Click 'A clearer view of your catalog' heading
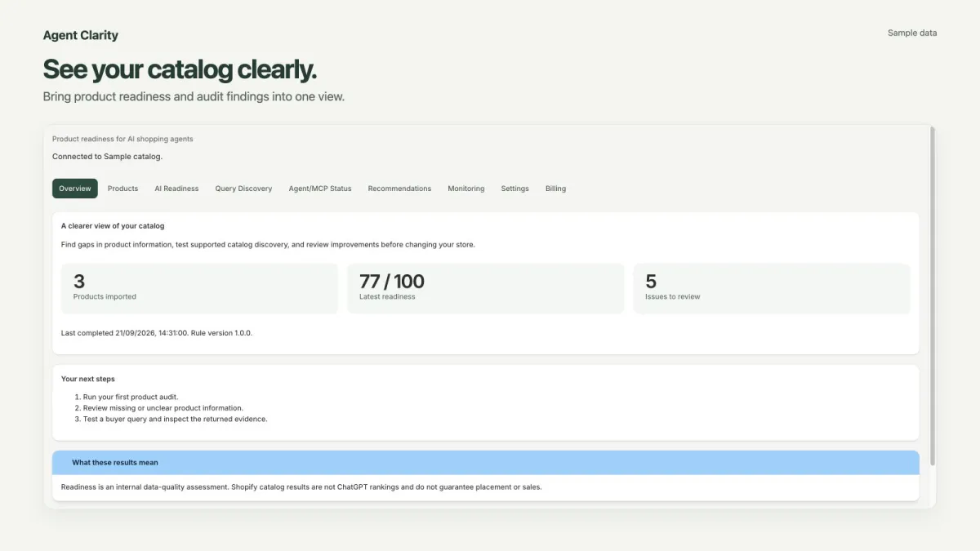This screenshot has width=980, height=551. coord(113,226)
